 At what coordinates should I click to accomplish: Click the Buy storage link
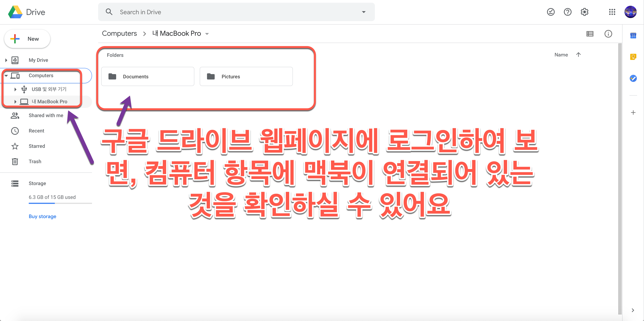coord(42,216)
